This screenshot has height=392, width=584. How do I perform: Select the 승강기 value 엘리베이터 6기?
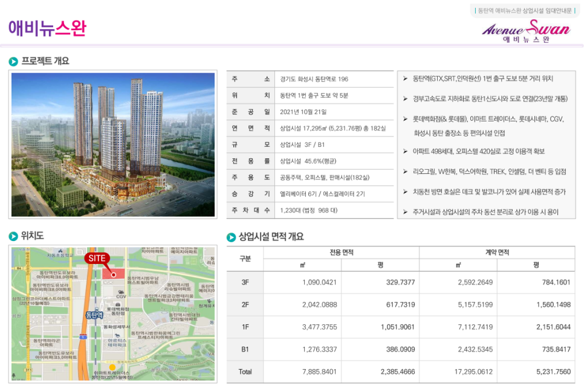[x=323, y=194]
